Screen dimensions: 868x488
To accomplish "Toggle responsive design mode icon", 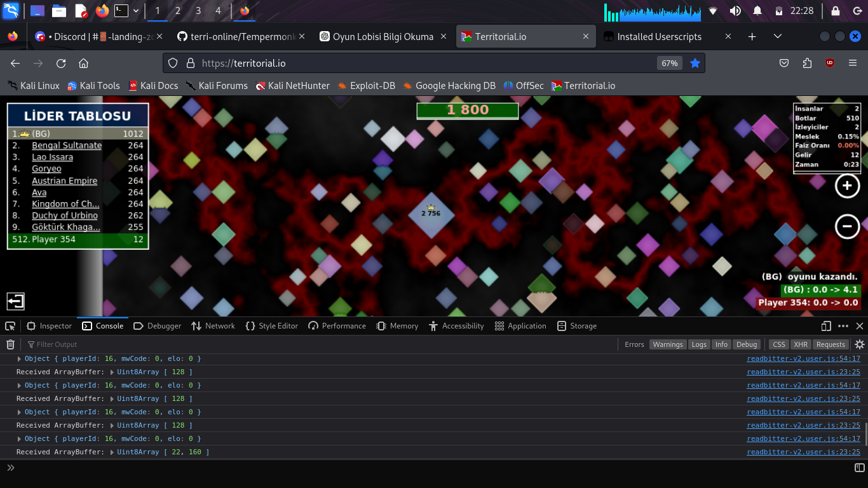I will click(826, 326).
